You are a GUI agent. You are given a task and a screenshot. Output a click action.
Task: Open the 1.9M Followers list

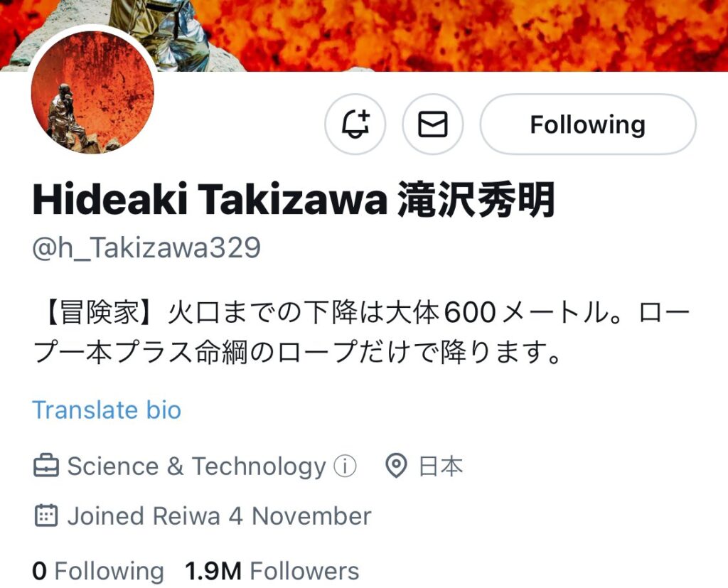point(272,571)
